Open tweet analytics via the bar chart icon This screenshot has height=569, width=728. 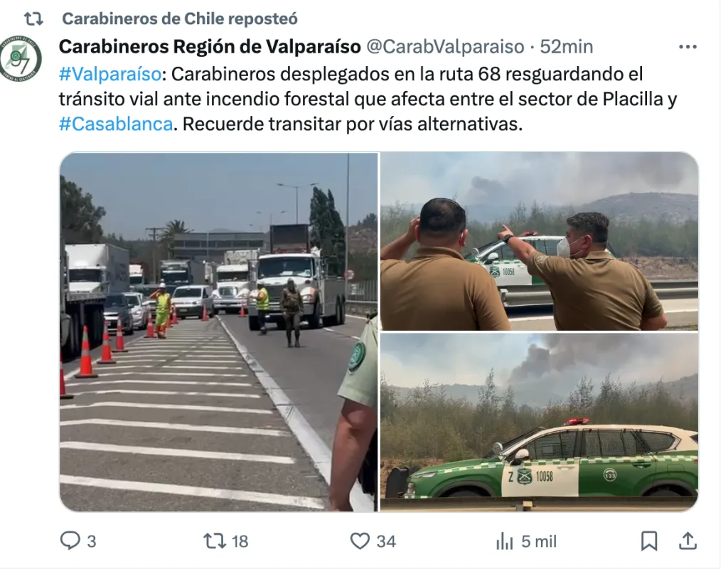[x=504, y=541]
